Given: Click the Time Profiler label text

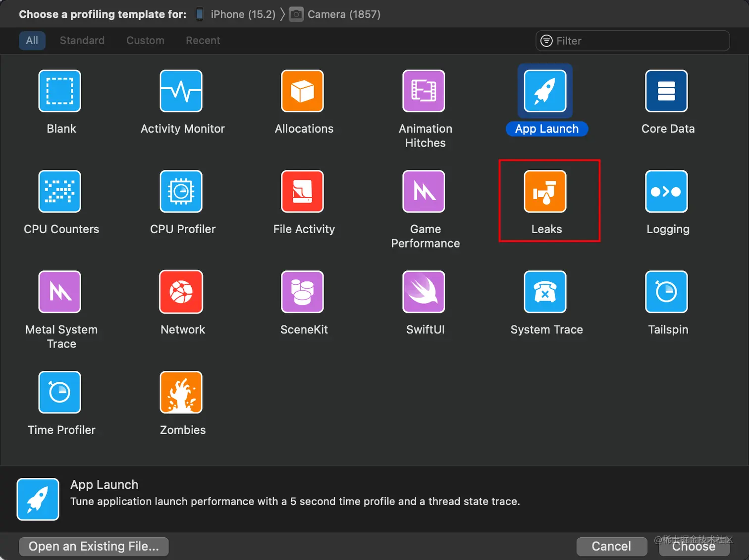Looking at the screenshot, I should point(61,430).
